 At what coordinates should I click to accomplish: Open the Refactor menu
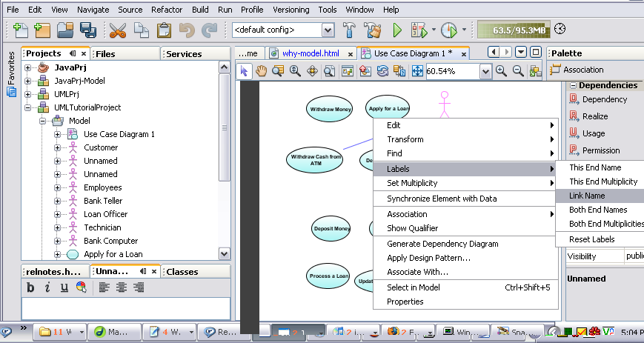(x=166, y=10)
